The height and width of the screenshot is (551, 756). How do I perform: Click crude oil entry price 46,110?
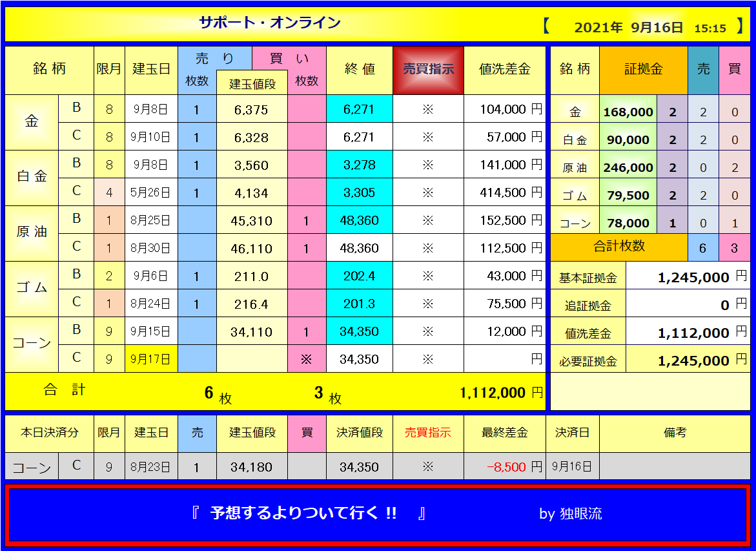[x=252, y=248]
